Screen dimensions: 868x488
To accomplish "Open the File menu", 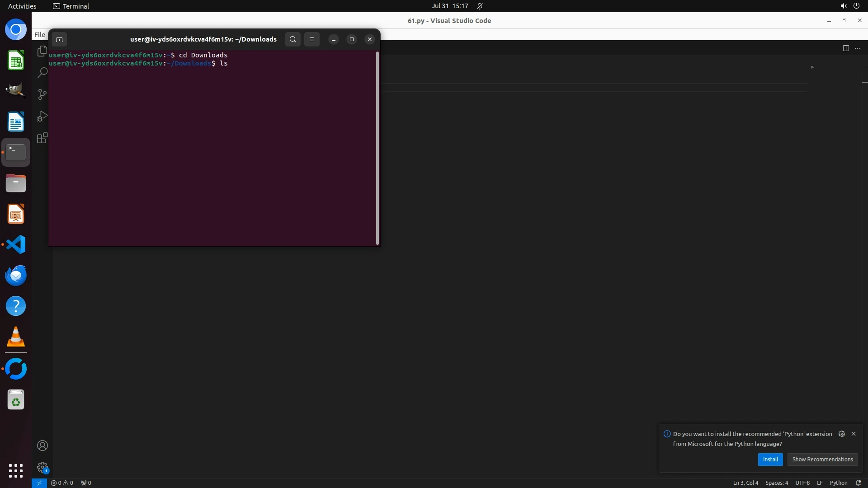I will click(x=40, y=35).
